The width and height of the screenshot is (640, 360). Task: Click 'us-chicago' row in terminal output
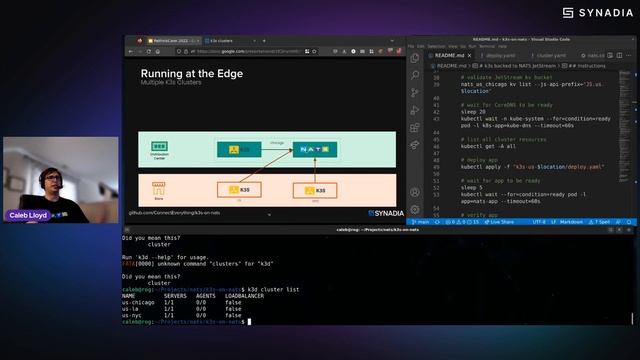click(x=182, y=302)
